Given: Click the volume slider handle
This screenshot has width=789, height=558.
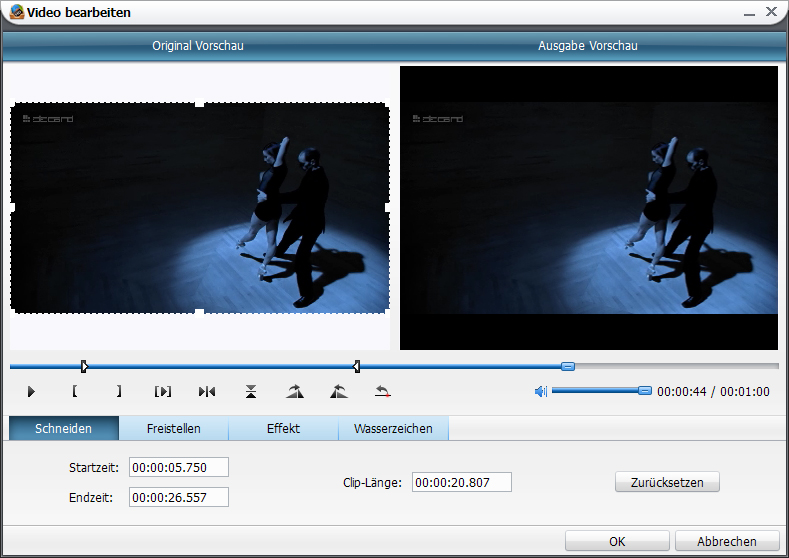Looking at the screenshot, I should (645, 391).
